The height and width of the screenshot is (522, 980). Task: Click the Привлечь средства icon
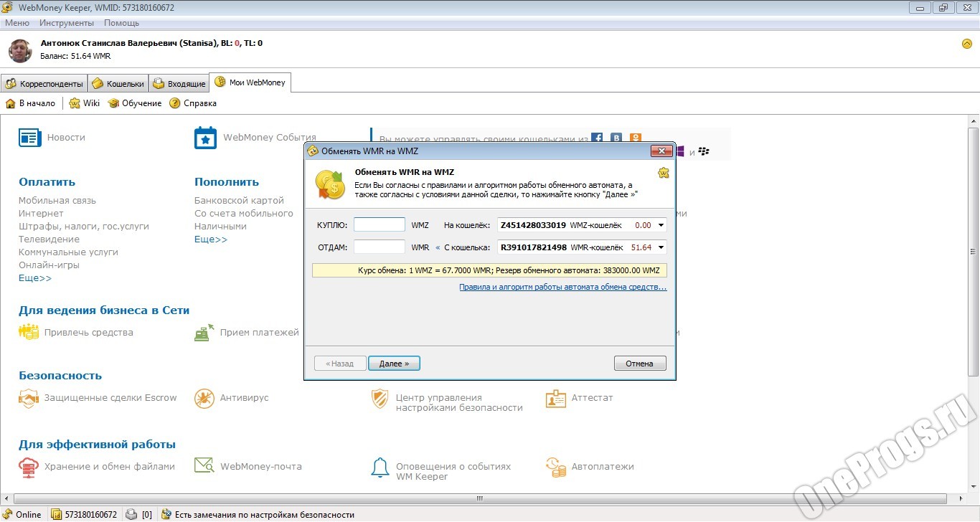[x=29, y=332]
